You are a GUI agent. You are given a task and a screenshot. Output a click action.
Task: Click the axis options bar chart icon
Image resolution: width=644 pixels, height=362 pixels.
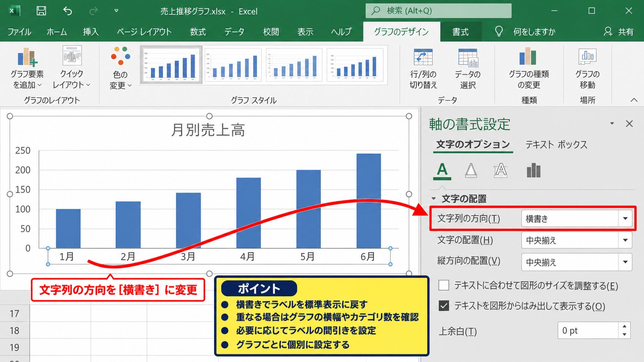534,170
